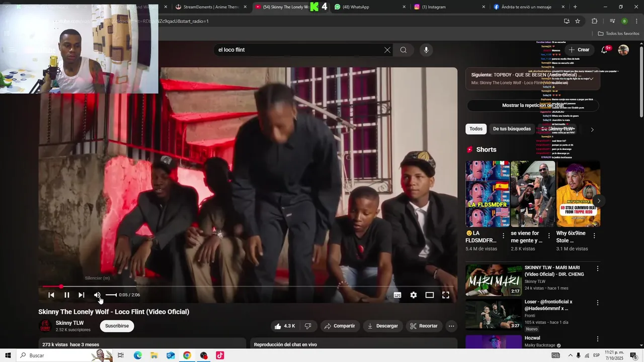Open the Crear menu
This screenshot has width=644, height=362.
click(x=579, y=50)
